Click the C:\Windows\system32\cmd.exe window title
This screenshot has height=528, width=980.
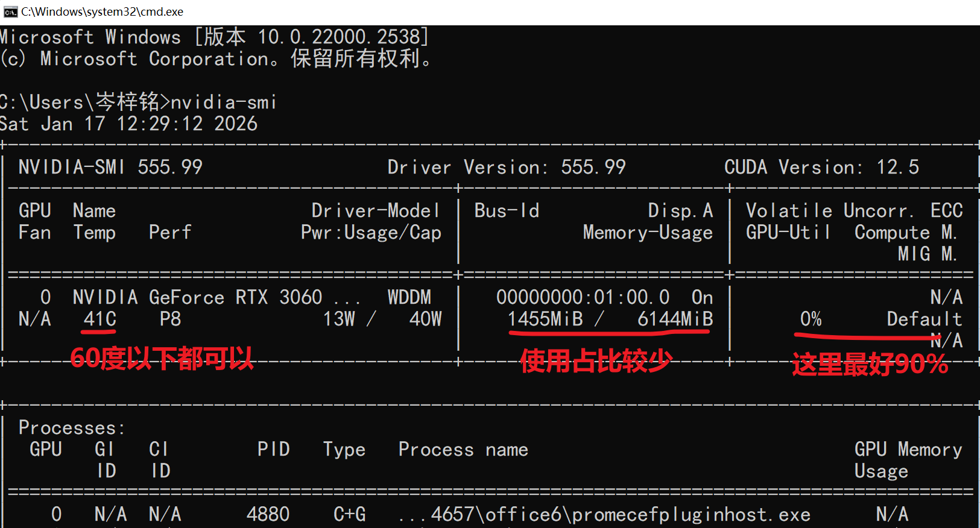coord(102,12)
